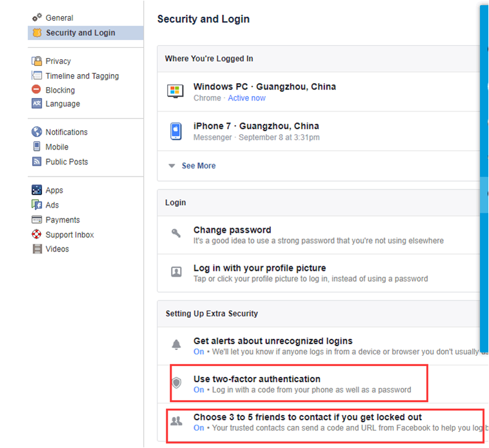
Task: Select the iPhone 7 Guangzhou session entry
Action: point(256,126)
